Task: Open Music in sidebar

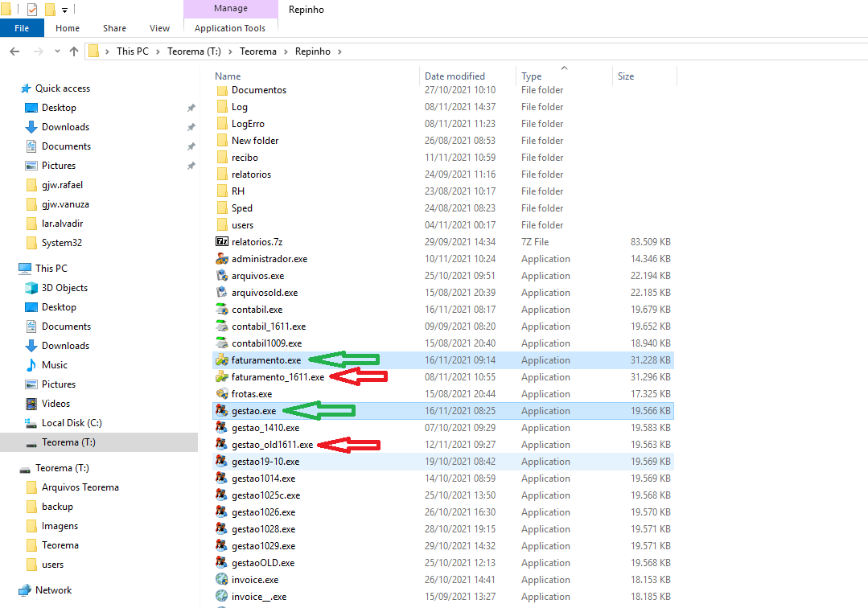Action: point(54,365)
